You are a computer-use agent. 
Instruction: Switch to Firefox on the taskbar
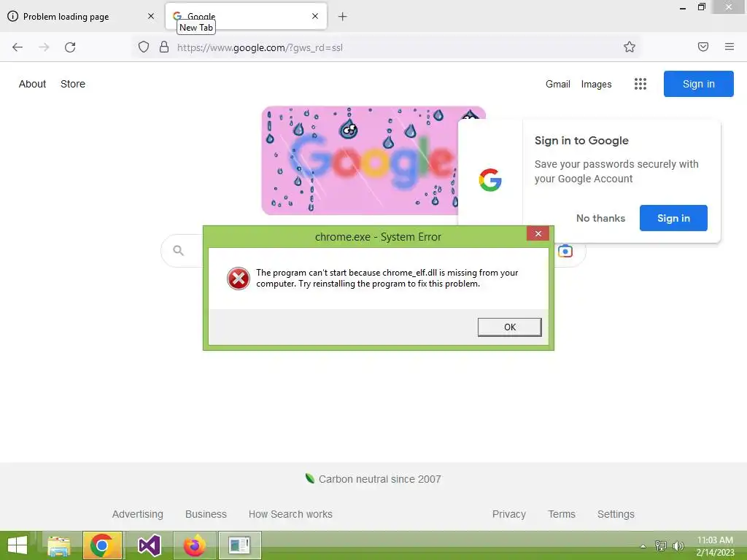click(x=194, y=545)
